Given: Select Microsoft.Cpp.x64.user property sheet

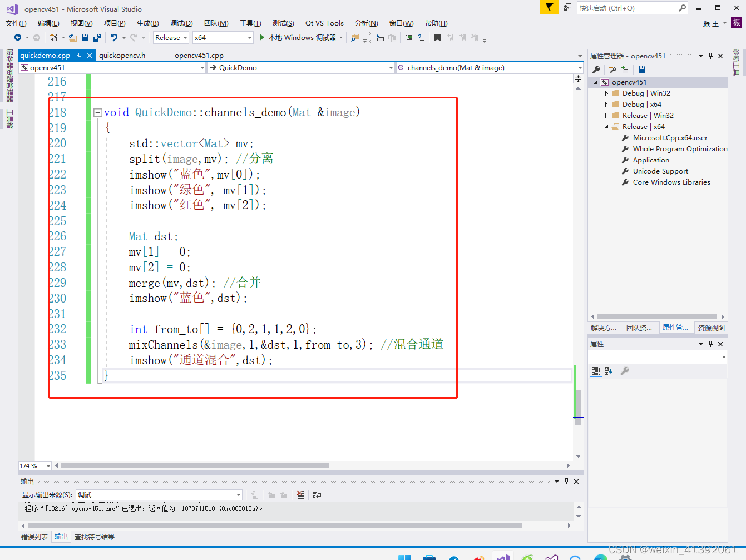Looking at the screenshot, I should coord(670,138).
